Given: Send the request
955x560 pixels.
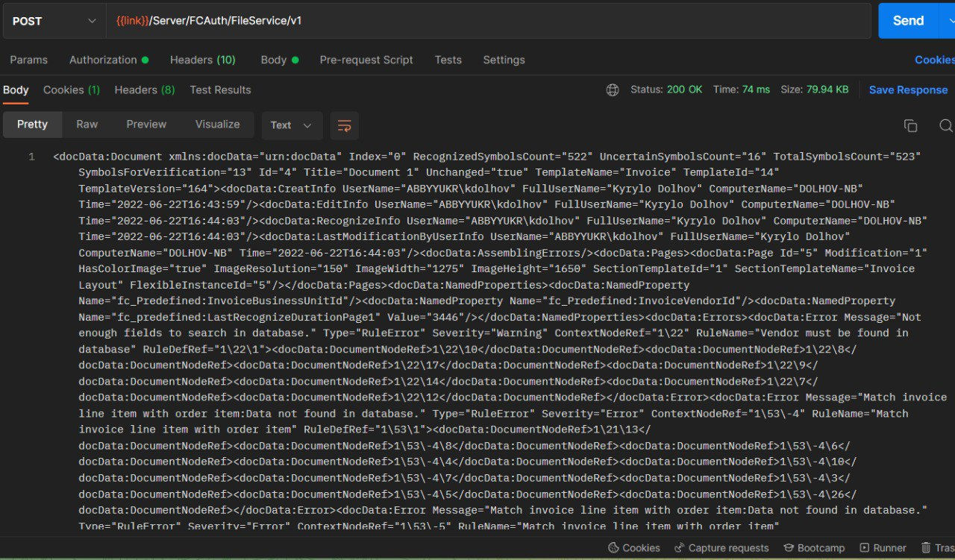Looking at the screenshot, I should point(908,21).
